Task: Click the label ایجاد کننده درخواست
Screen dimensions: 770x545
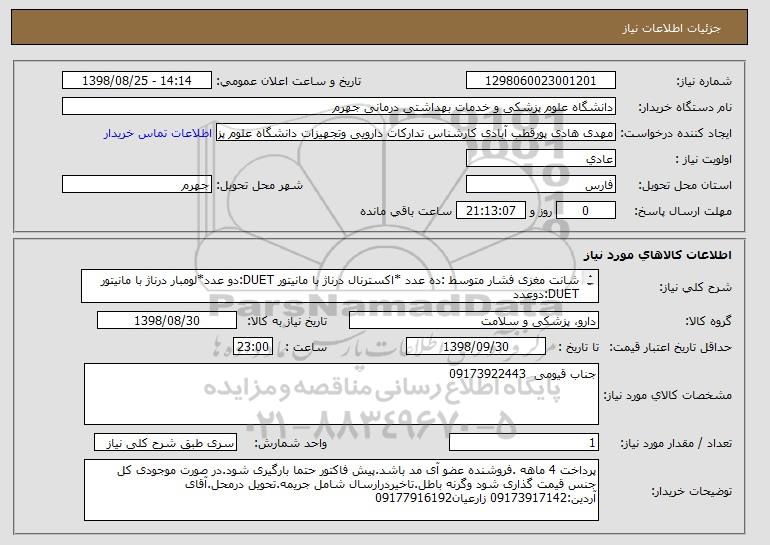Action: coord(676,133)
